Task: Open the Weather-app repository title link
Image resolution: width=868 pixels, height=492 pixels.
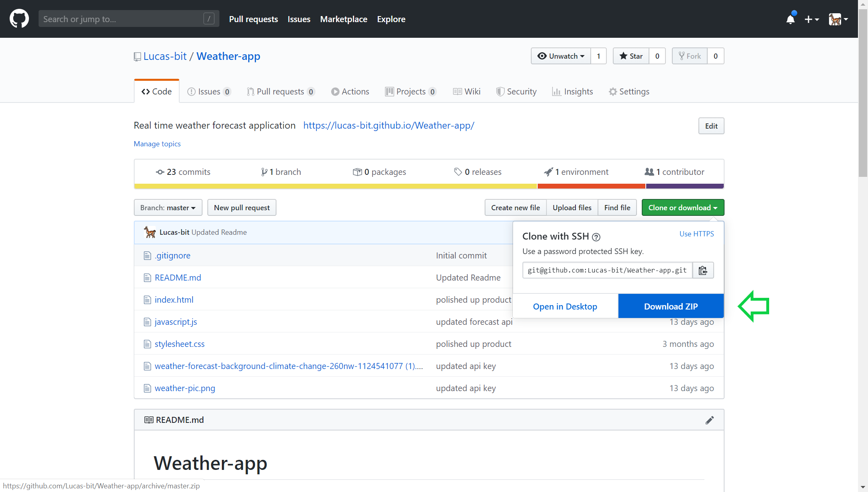Action: click(228, 56)
